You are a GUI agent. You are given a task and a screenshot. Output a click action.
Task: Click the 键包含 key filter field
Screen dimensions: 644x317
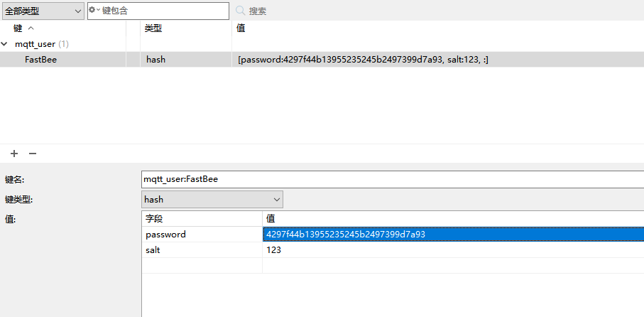[158, 11]
